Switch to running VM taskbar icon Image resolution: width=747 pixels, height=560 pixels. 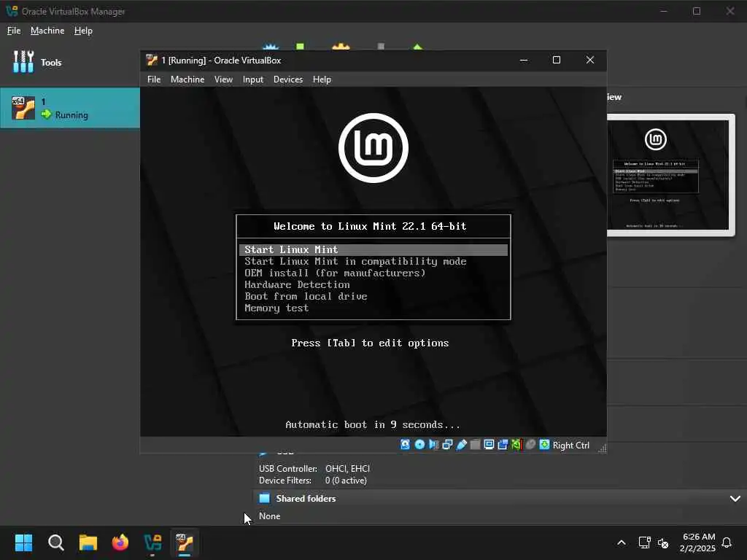[185, 542]
